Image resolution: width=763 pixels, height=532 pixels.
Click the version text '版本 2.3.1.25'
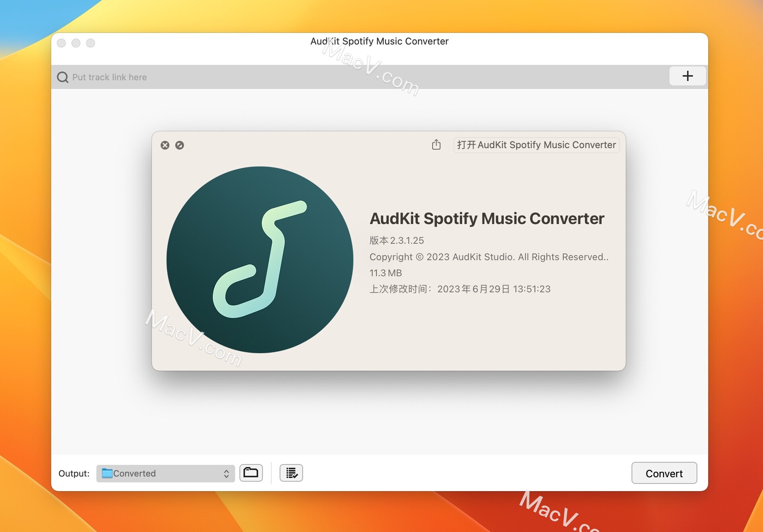pyautogui.click(x=397, y=240)
